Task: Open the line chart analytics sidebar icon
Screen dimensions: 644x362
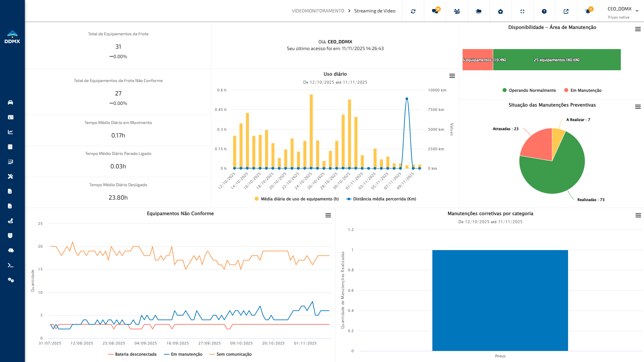Action: click(10, 132)
